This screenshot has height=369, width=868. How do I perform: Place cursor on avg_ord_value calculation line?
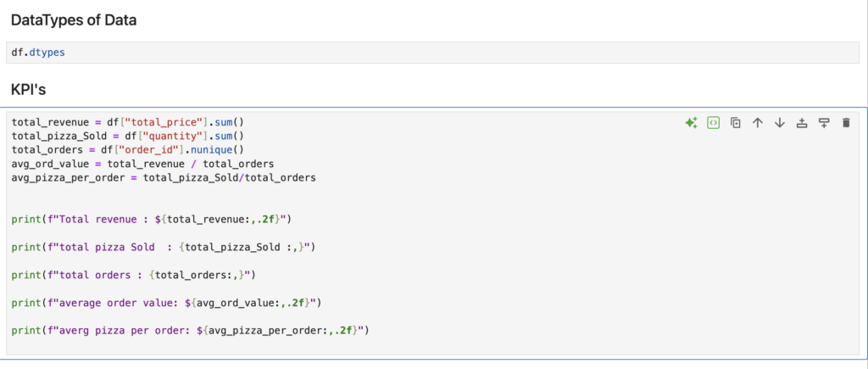142,164
